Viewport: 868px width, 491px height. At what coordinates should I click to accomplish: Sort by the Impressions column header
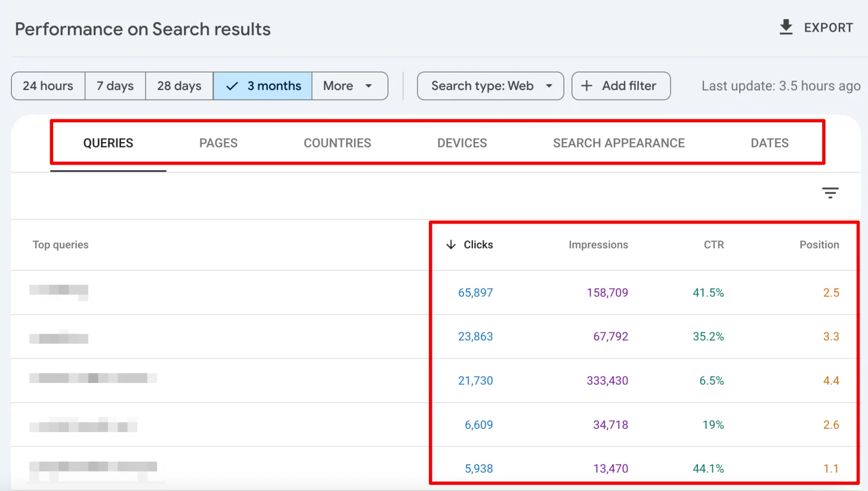(x=598, y=244)
